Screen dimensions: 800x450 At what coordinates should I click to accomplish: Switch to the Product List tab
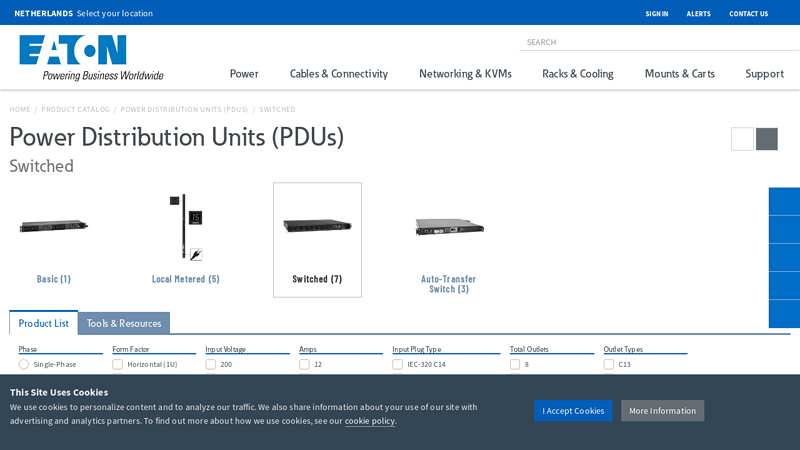43,323
